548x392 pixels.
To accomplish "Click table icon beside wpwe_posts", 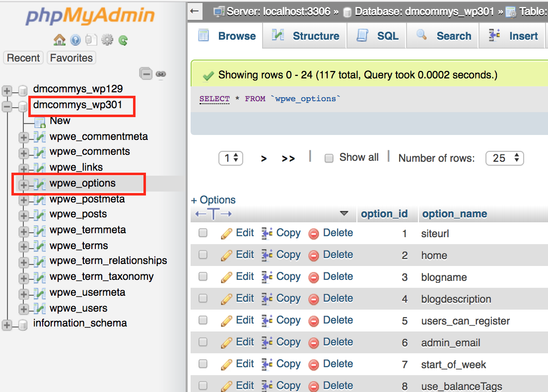I will pos(40,215).
